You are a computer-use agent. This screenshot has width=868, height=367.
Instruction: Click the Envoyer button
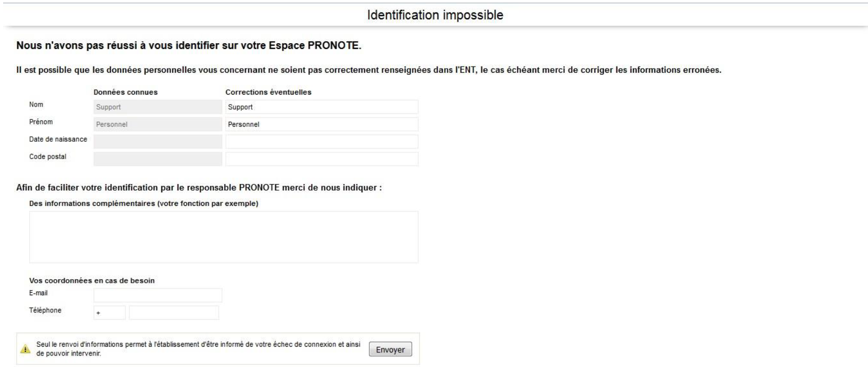pos(391,349)
